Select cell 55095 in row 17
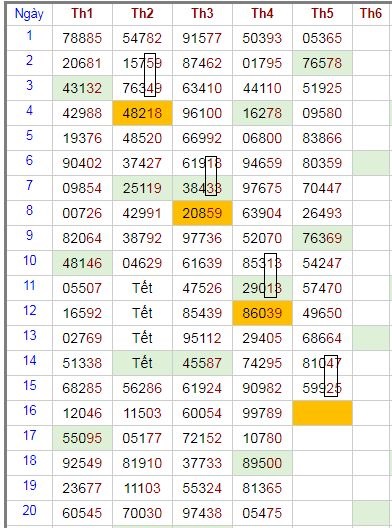The height and width of the screenshot is (528, 392). pos(82,438)
